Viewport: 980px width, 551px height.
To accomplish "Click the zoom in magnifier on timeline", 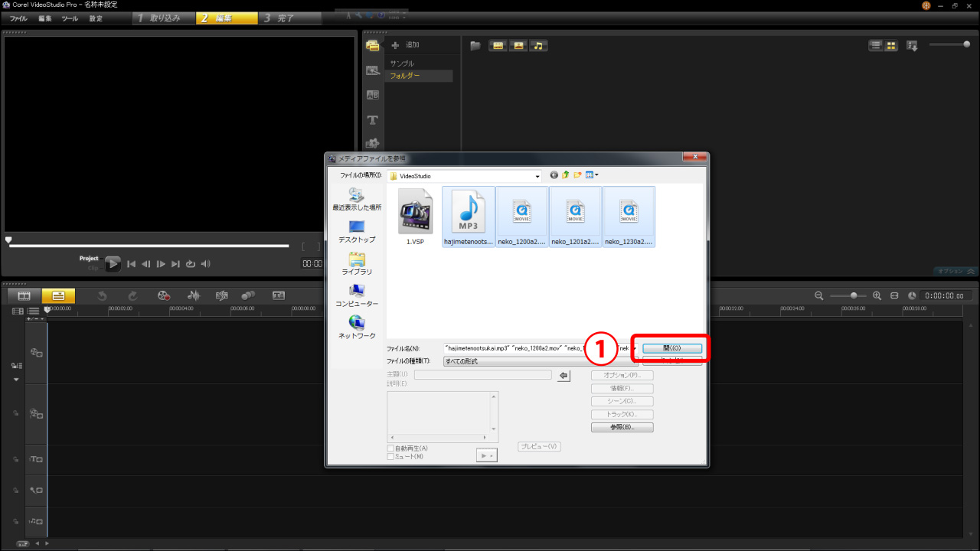I will (x=877, y=295).
